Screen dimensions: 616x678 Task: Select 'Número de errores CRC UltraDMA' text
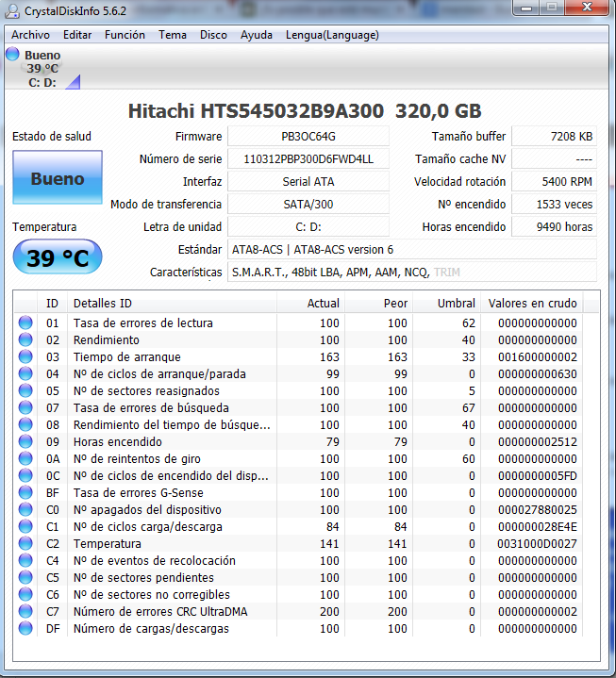[x=160, y=611]
